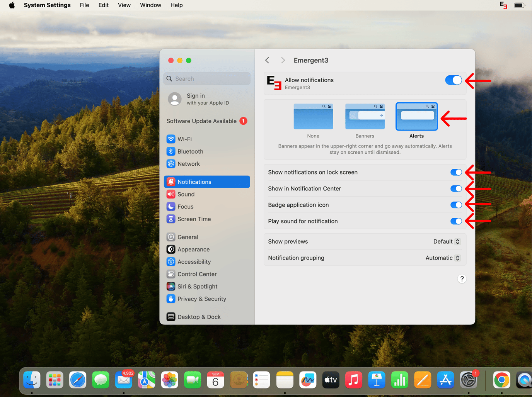Open Music from the Dock

click(x=354, y=380)
